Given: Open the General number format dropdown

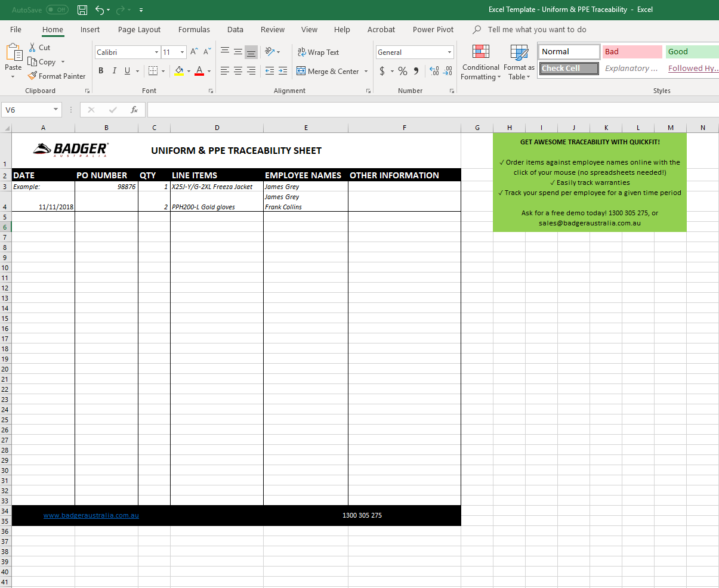Looking at the screenshot, I should coord(449,52).
